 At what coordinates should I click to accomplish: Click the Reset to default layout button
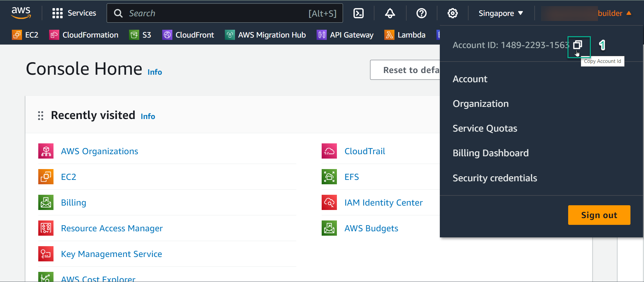coord(405,70)
